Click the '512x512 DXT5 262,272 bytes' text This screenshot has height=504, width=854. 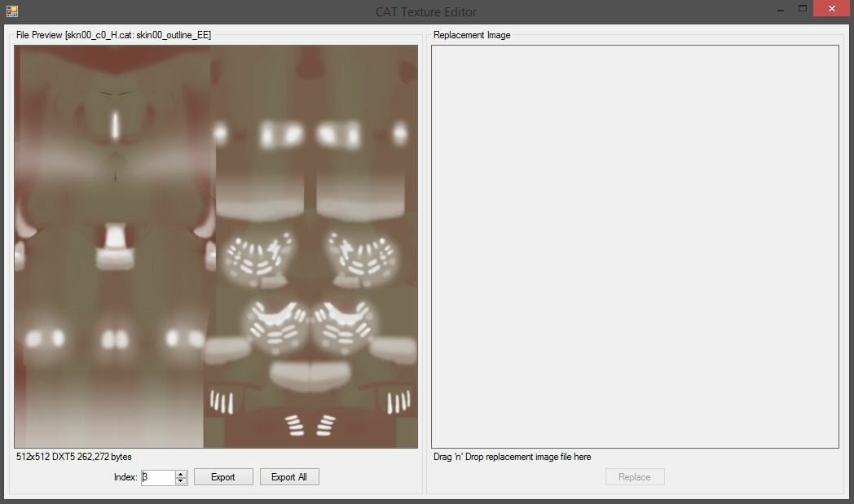click(x=74, y=457)
